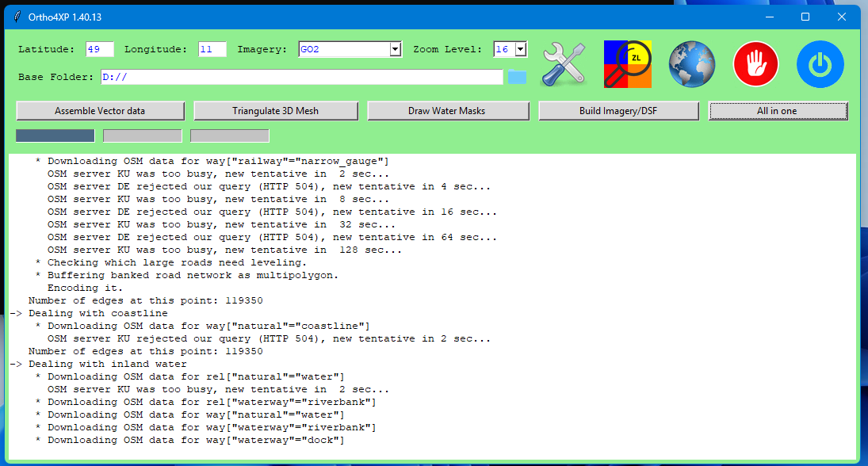Expand the Imagery GO2 dropdown arrow

click(396, 49)
